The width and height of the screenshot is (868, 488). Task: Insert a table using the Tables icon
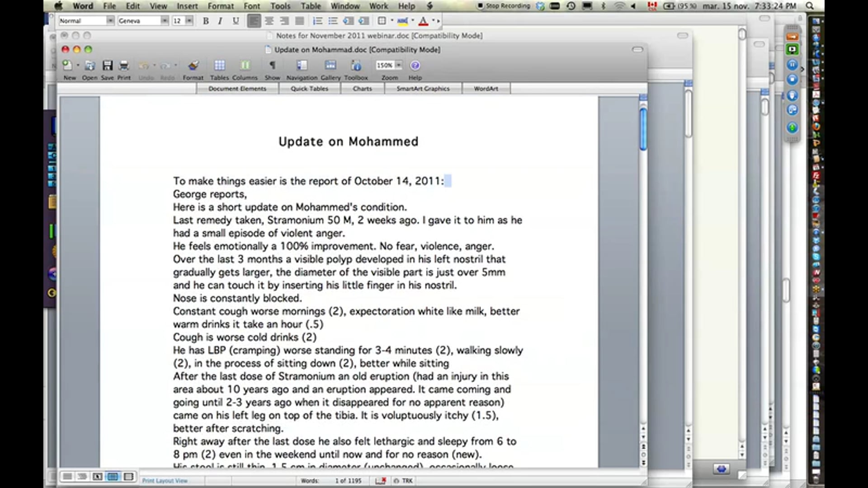click(x=220, y=66)
